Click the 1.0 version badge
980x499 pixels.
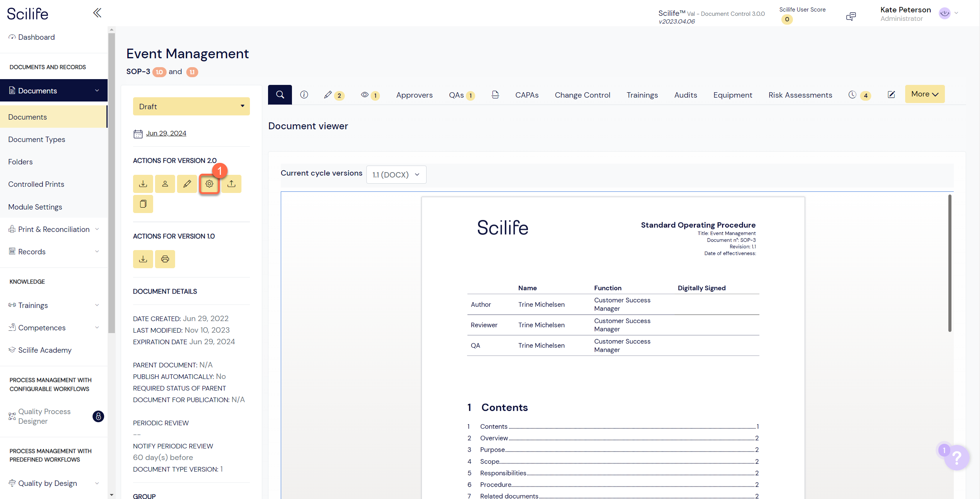pos(159,72)
